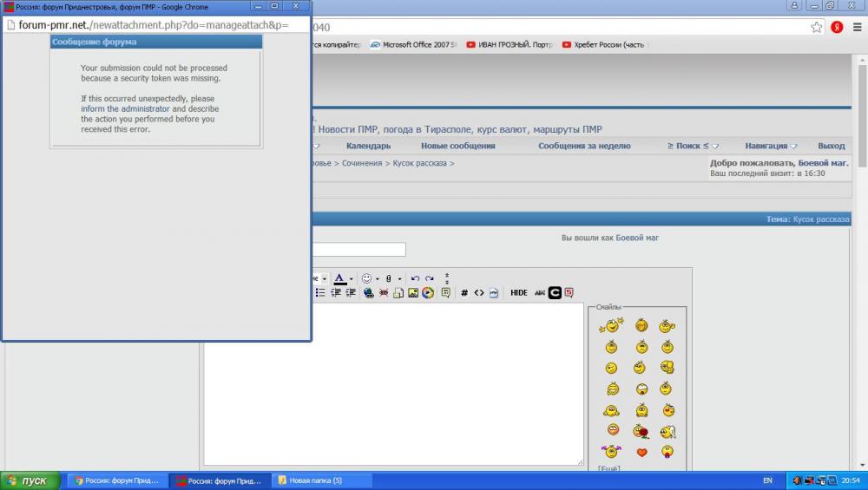The image size is (868, 490).
Task: Click the Yandex icon in Chrome toolbar
Action: tap(837, 27)
